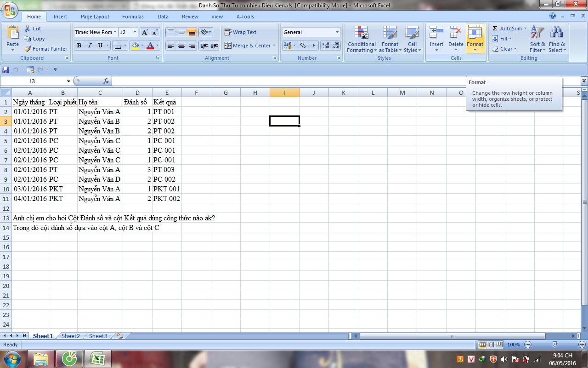
Task: Click the Percent Style icon
Action: [303, 46]
